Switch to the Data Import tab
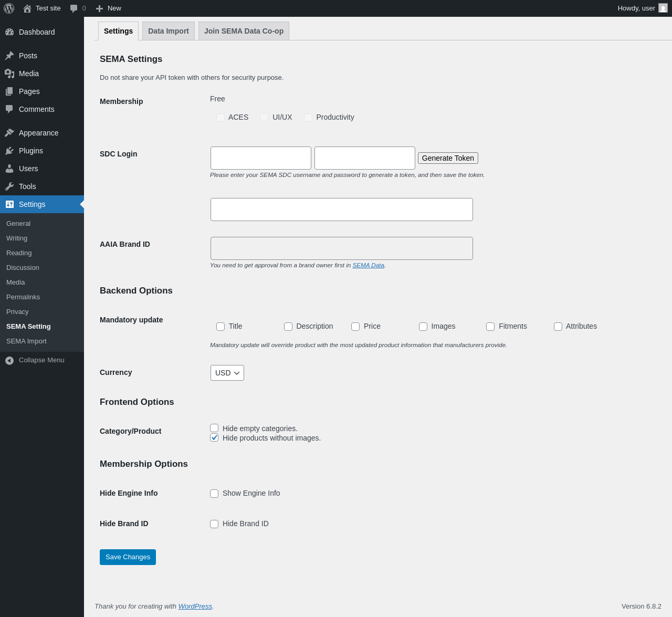Viewport: 672px width, 617px height. 169,31
